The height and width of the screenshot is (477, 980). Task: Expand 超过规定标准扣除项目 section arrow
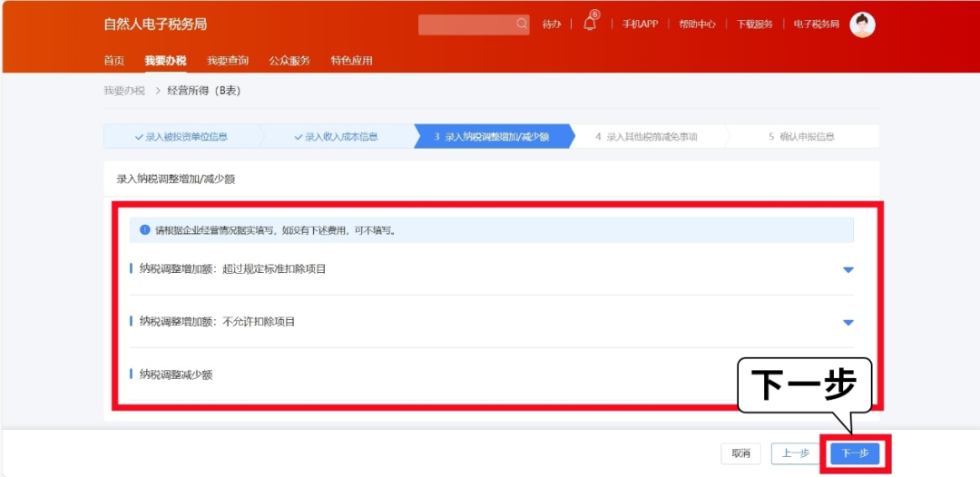848,269
